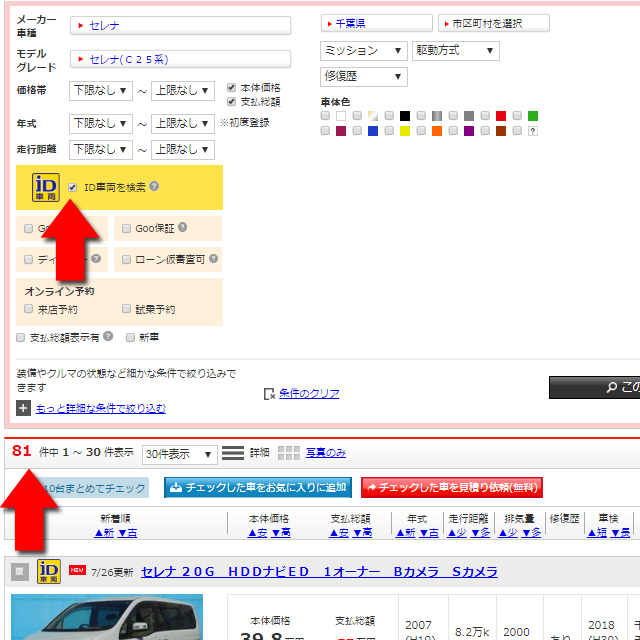The image size is (640, 640).
Task: Open help icon beside ローン仮審査可
Action: (x=213, y=258)
